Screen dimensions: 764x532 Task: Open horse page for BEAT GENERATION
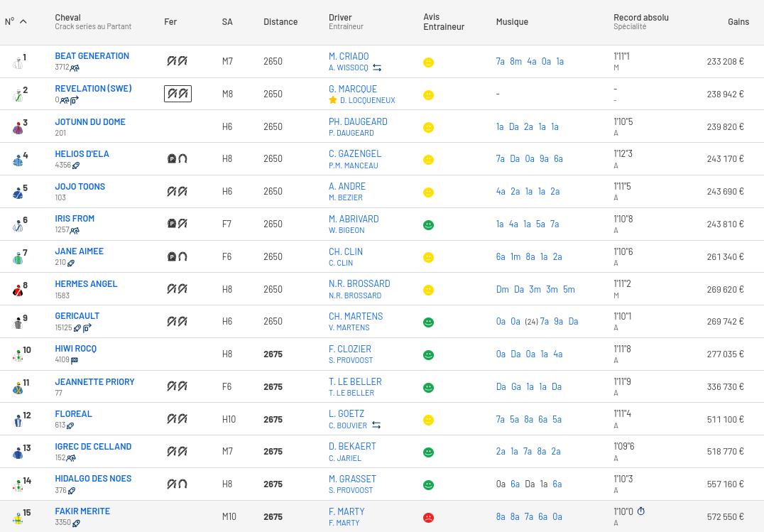(92, 56)
